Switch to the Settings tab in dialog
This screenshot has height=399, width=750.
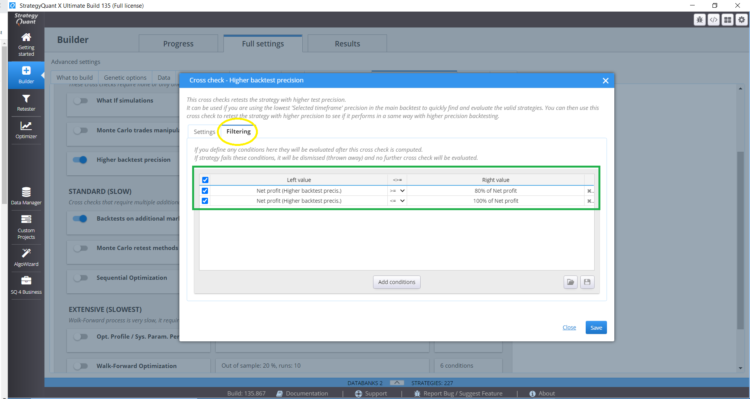pos(204,132)
